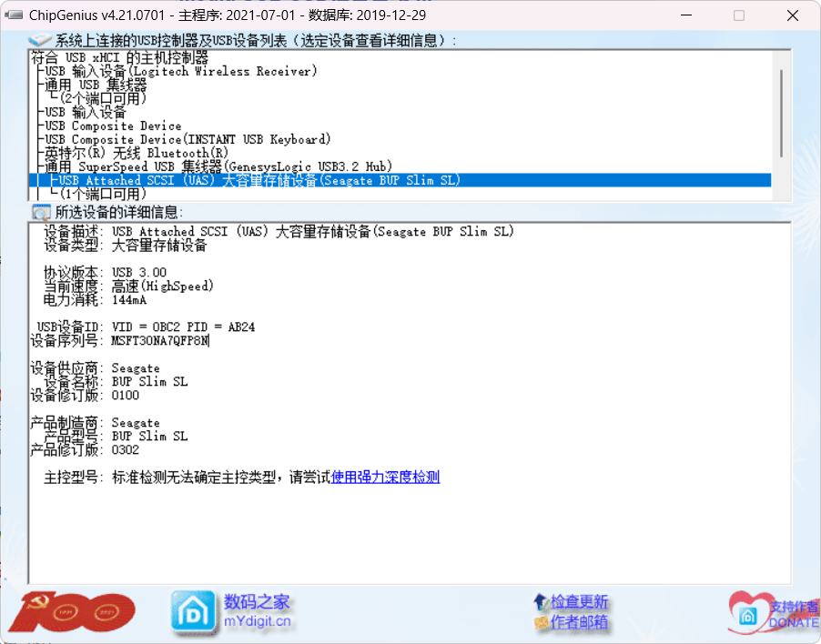The image size is (821, 644).
Task: Click the donate heart icon
Action: [749, 613]
